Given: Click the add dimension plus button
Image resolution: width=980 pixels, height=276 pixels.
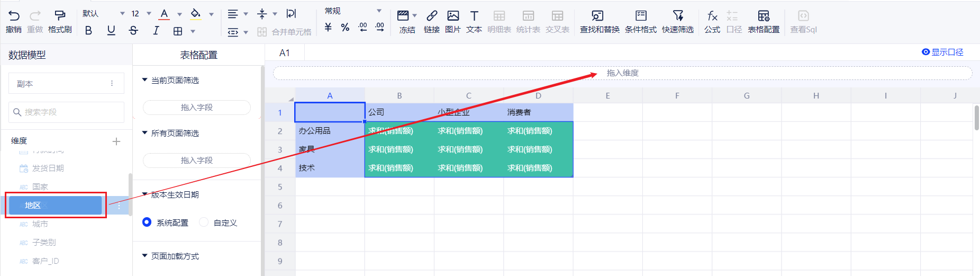Looking at the screenshot, I should tap(116, 141).
